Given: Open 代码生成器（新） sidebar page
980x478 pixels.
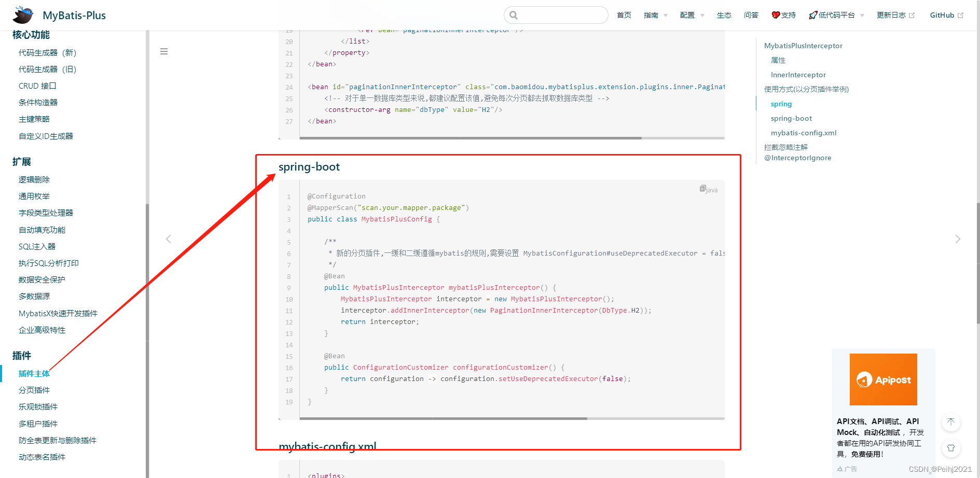Looking at the screenshot, I should tap(47, 53).
